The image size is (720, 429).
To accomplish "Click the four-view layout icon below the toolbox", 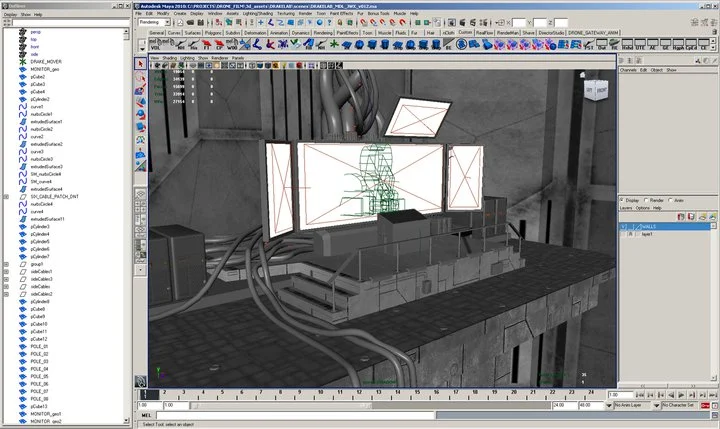I will coord(141,206).
